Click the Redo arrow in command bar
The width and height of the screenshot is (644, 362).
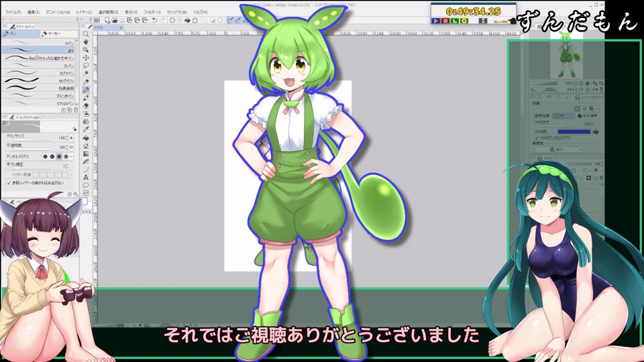click(162, 20)
